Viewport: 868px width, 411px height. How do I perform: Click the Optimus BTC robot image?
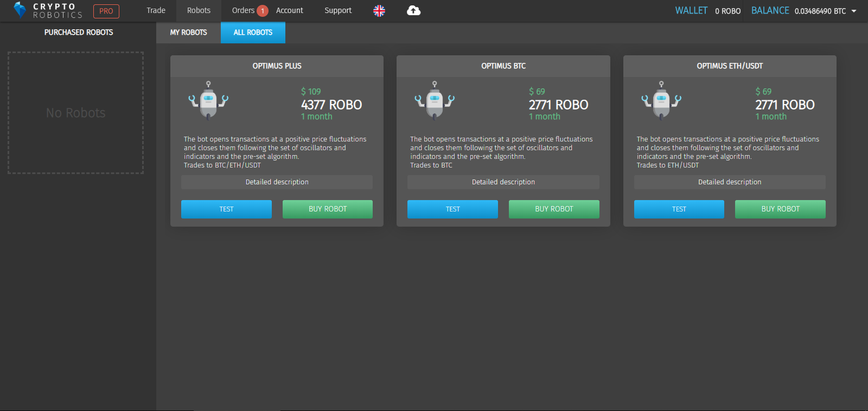coord(435,100)
